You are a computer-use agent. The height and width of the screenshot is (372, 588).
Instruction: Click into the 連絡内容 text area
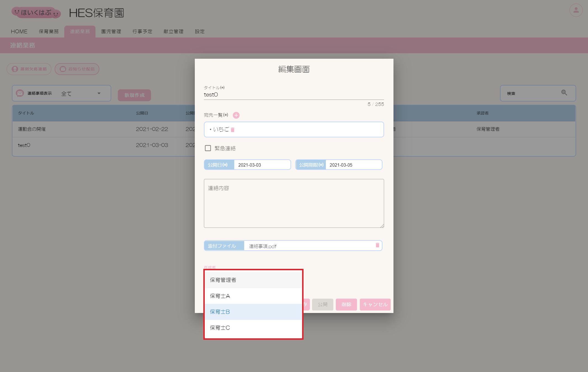[x=294, y=204]
